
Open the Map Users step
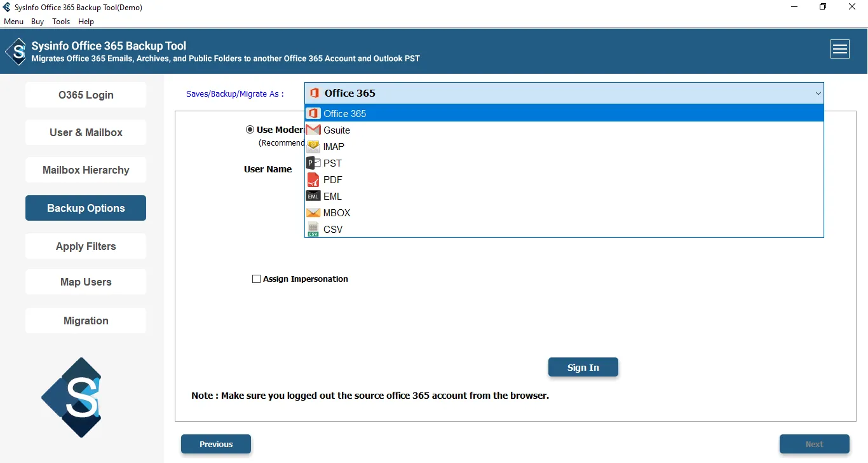click(86, 282)
